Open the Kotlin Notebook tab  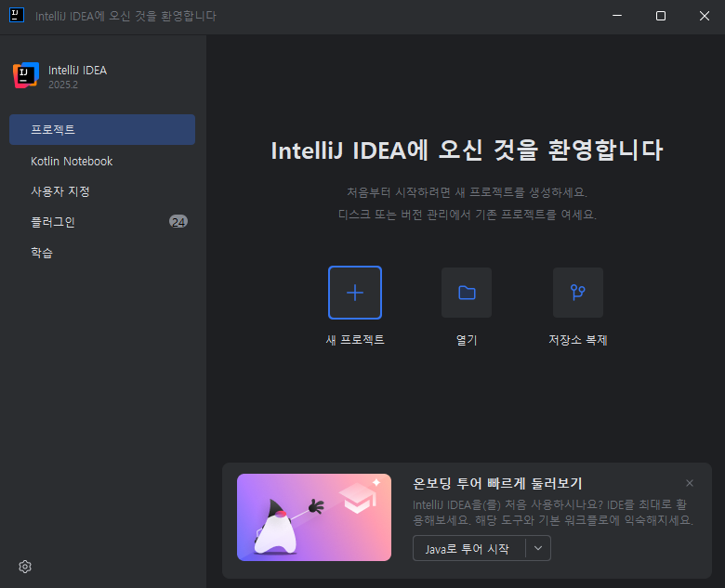102,161
